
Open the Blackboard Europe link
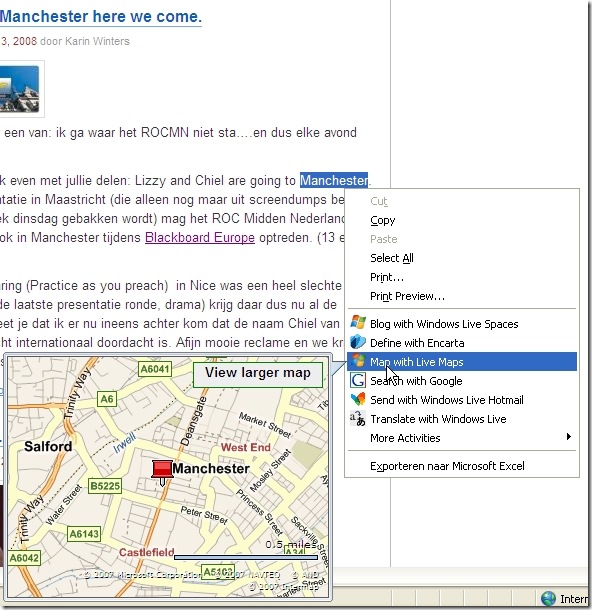(x=200, y=237)
